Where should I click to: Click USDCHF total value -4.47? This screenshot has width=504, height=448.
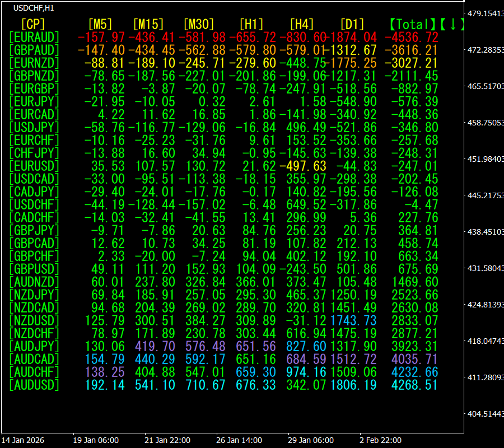point(421,204)
